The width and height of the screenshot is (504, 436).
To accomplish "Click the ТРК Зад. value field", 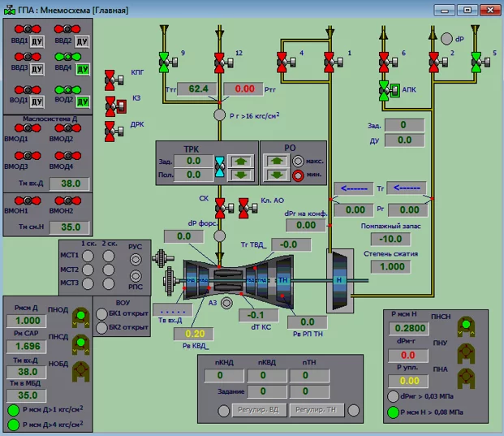I will (x=193, y=161).
